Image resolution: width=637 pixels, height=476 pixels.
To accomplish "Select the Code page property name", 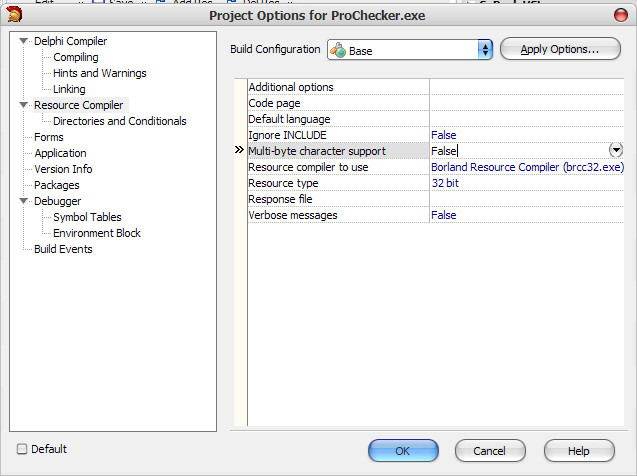I will coord(274,103).
